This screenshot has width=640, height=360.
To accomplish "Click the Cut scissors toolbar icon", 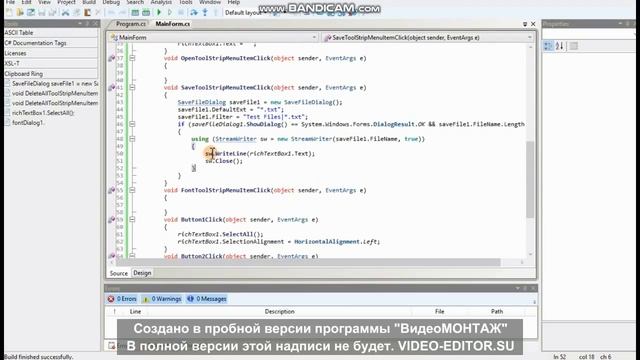I will 65,13.
